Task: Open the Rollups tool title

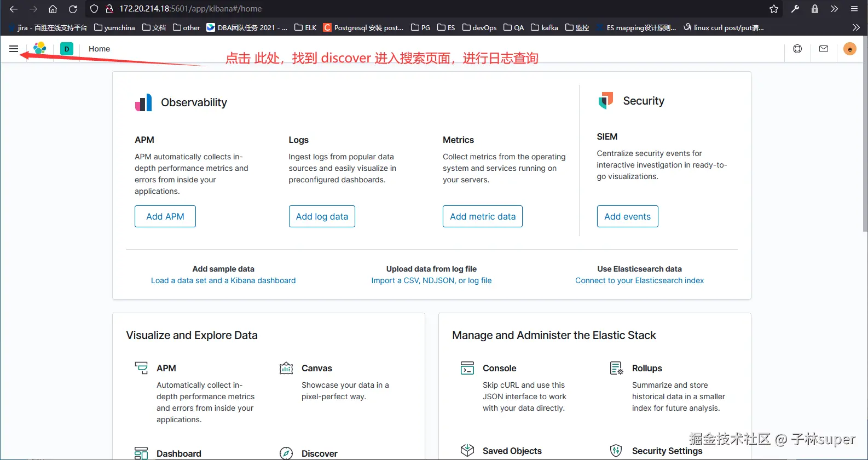Action: click(x=647, y=368)
